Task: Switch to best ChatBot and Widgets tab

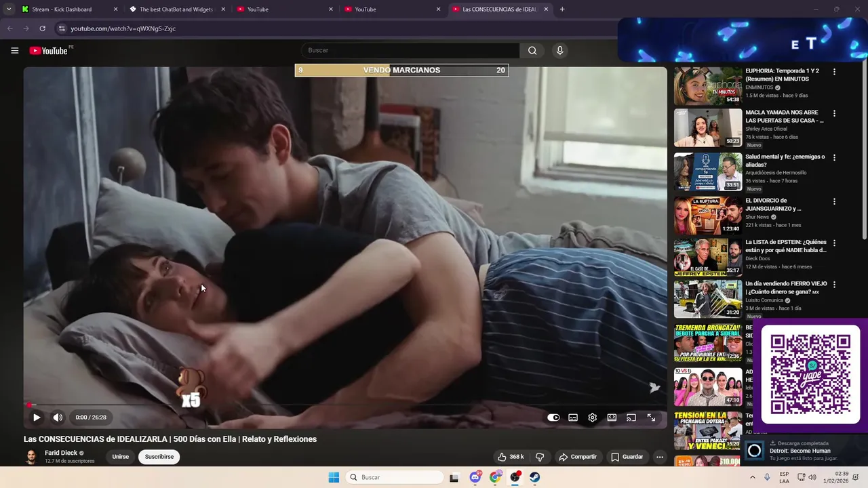Action: point(176,9)
